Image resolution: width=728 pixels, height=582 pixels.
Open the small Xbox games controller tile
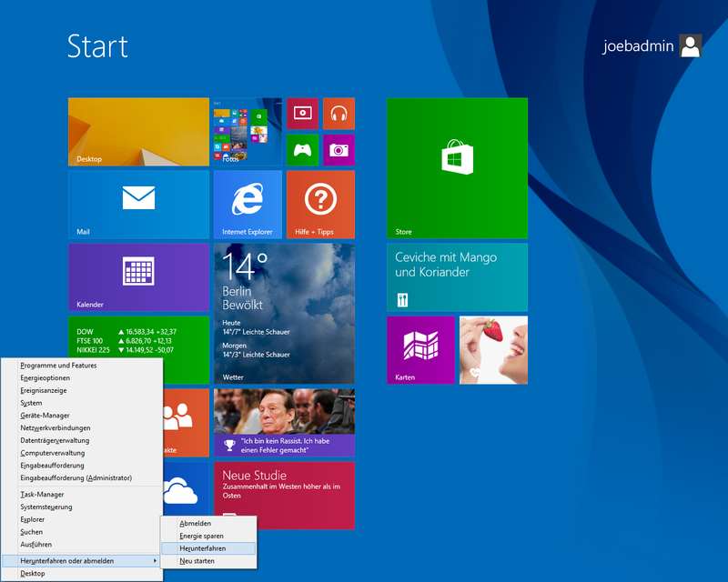(x=302, y=149)
